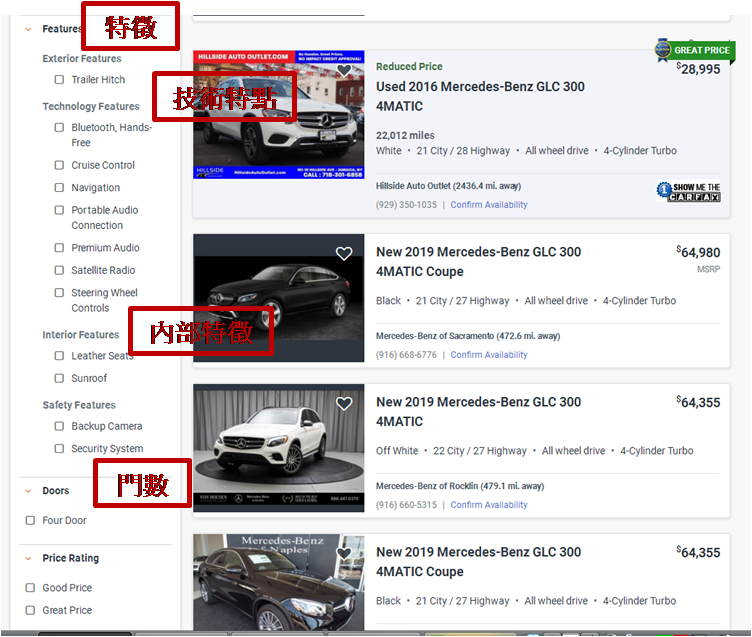Click the 22,012 miles text
This screenshot has width=752, height=637.
coord(405,136)
